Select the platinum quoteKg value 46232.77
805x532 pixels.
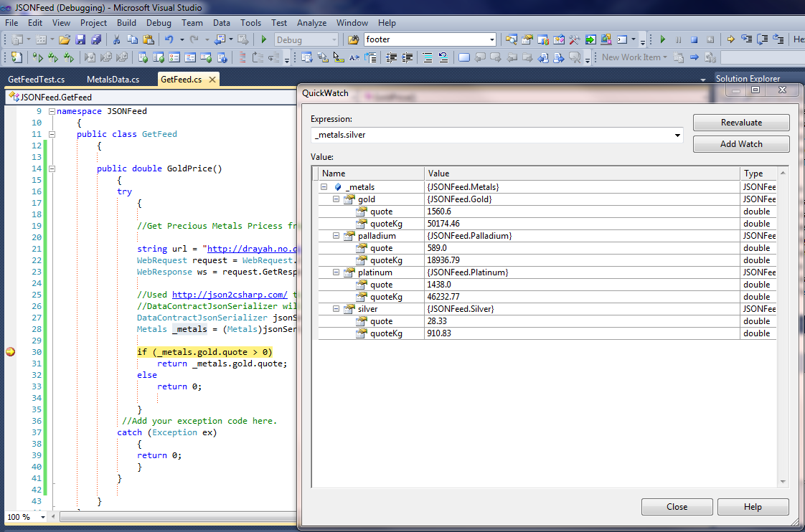pos(443,297)
